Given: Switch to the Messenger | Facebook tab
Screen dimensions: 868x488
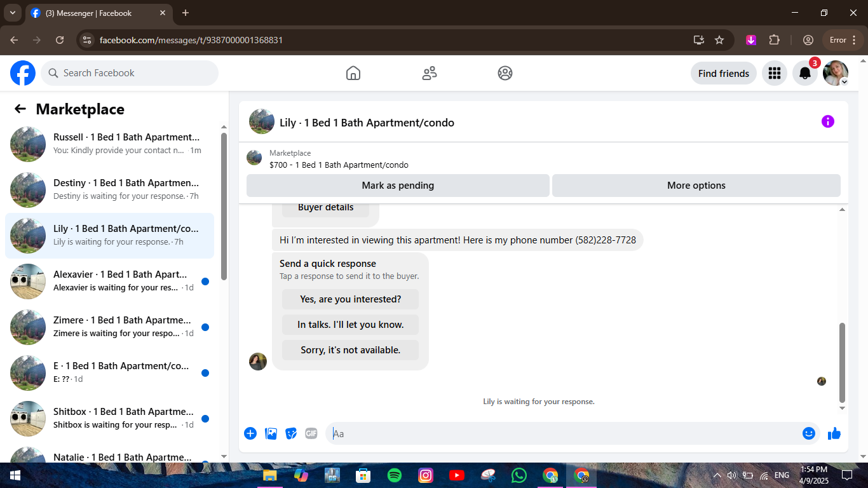Looking at the screenshot, I should 98,13.
